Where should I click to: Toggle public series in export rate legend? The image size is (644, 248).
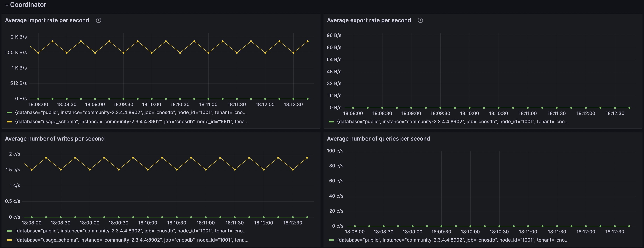453,122
